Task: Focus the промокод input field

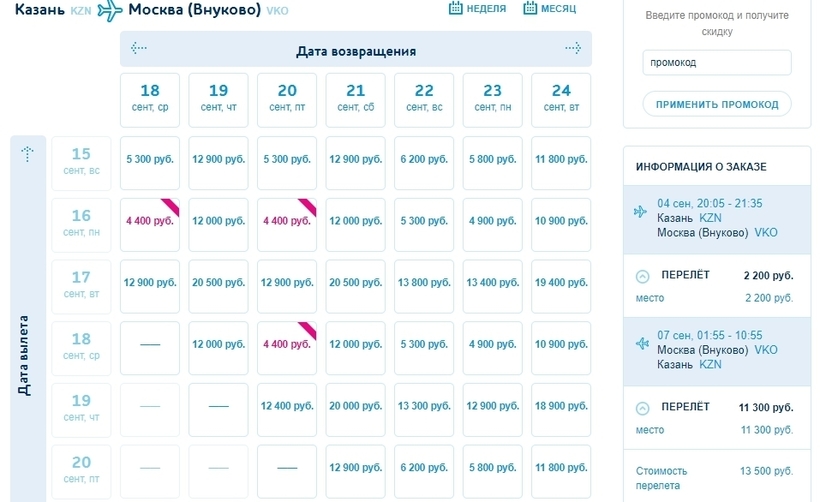Action: click(x=716, y=63)
